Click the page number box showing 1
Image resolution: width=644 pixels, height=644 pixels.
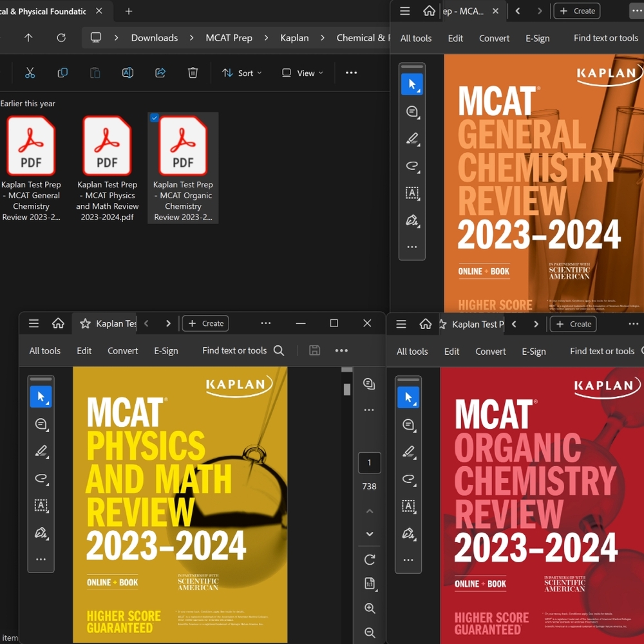tap(369, 463)
